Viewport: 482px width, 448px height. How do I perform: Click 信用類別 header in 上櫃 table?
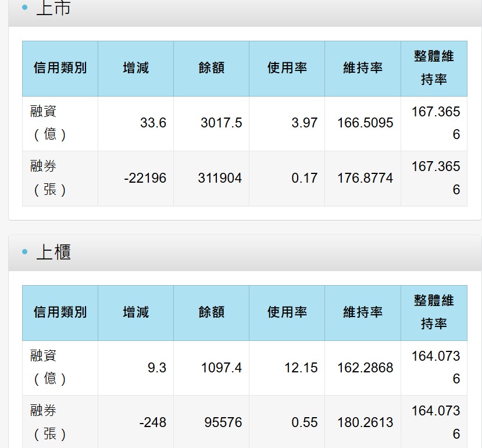click(x=60, y=312)
